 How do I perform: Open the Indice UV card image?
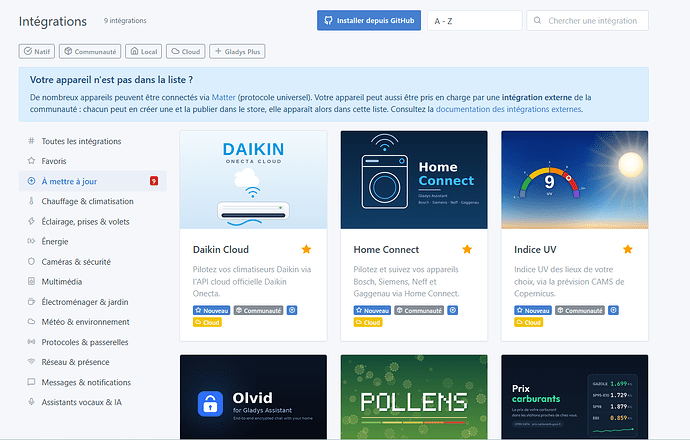(575, 180)
